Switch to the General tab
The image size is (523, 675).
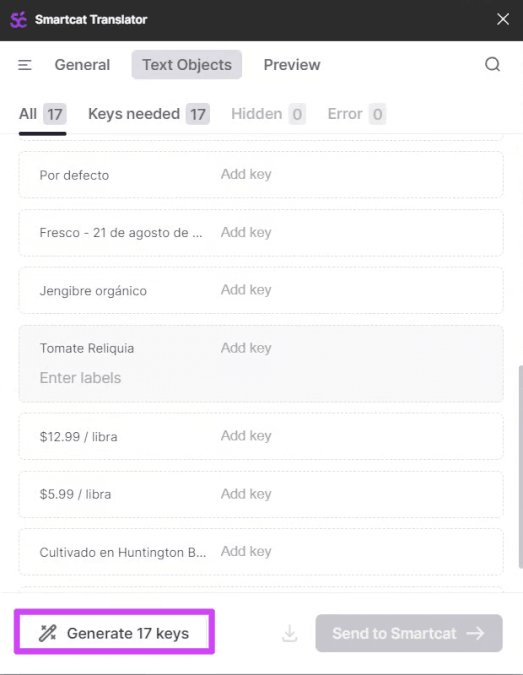tap(82, 65)
